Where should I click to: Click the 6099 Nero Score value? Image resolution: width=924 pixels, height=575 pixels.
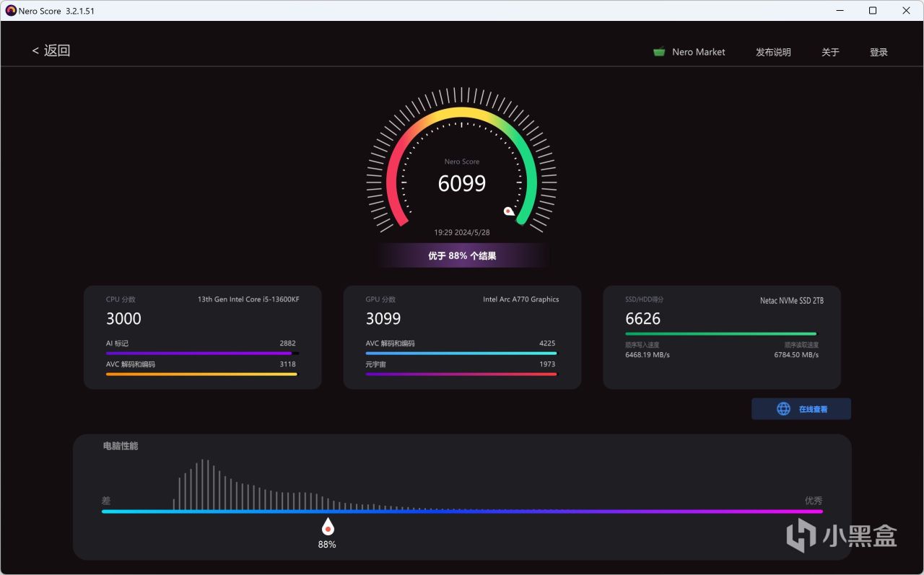pos(462,183)
